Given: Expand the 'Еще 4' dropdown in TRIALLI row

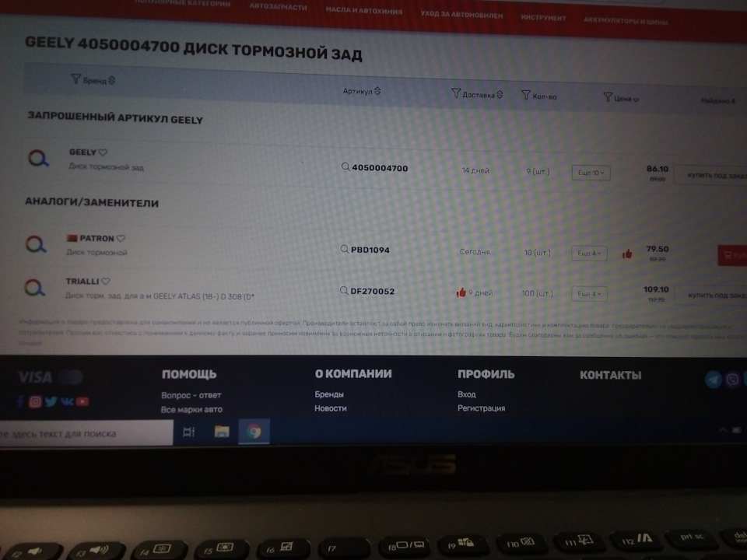Looking at the screenshot, I should (x=589, y=294).
